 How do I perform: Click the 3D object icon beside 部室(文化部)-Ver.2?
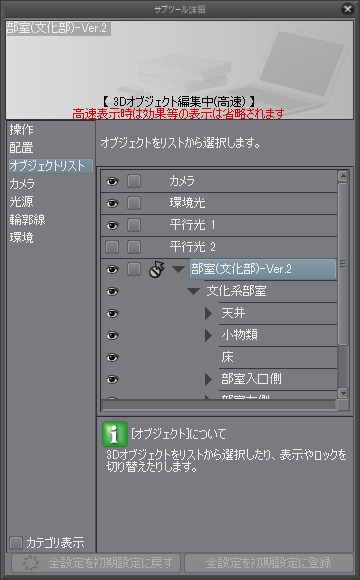pyautogui.click(x=157, y=269)
